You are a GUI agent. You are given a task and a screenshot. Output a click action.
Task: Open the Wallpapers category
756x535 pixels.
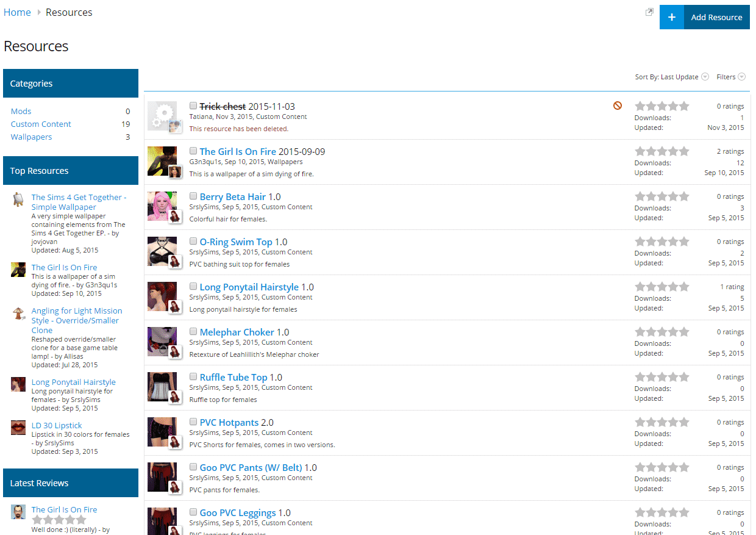pyautogui.click(x=31, y=137)
